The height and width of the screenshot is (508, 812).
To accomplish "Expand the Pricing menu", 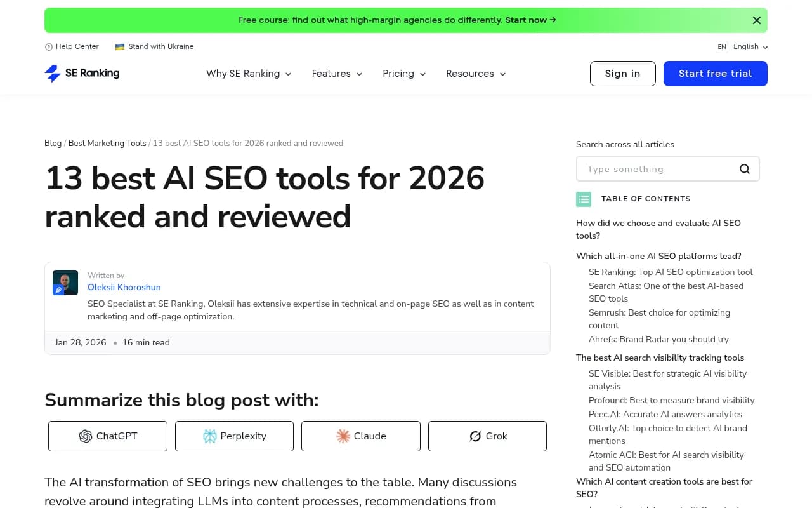I will click(404, 74).
